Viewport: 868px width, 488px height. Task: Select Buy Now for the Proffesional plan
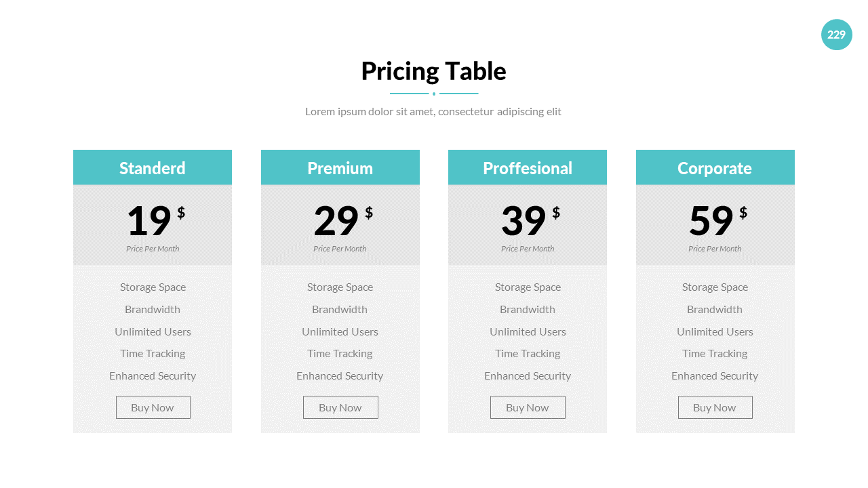tap(528, 407)
